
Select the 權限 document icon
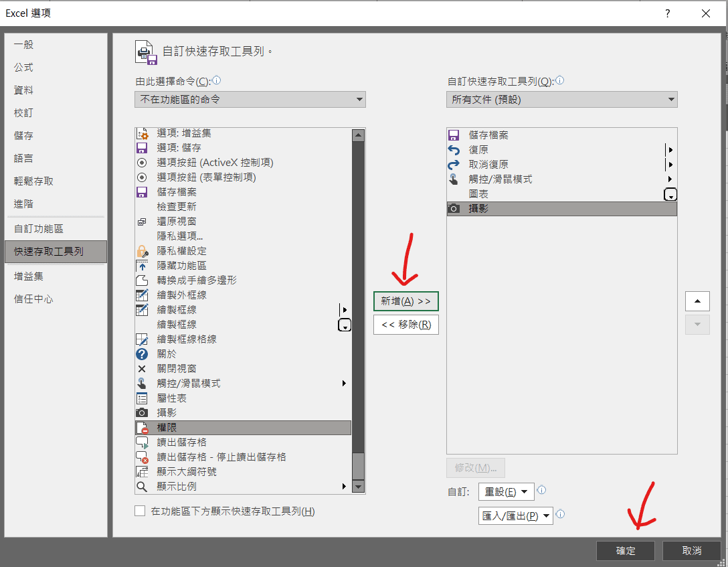click(x=142, y=428)
